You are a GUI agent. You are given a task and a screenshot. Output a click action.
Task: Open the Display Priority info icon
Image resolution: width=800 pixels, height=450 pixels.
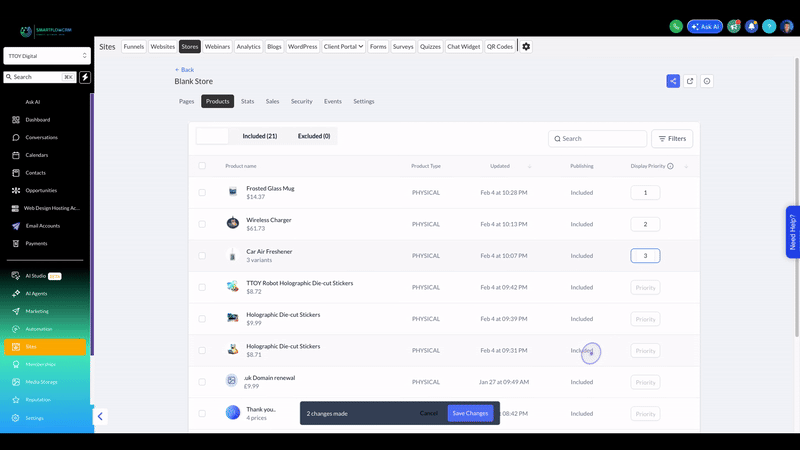(x=670, y=166)
